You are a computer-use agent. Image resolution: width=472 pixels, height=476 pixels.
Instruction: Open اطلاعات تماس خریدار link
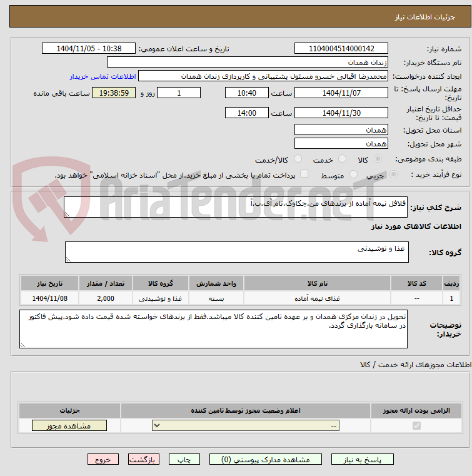pos(103,76)
